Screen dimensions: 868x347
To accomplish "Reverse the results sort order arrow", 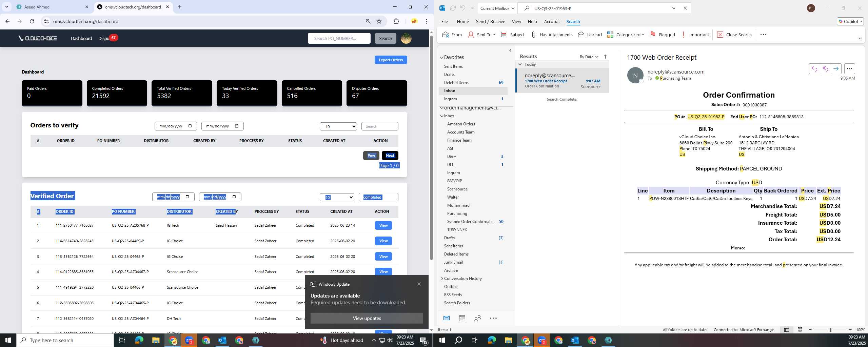I will click(x=605, y=57).
